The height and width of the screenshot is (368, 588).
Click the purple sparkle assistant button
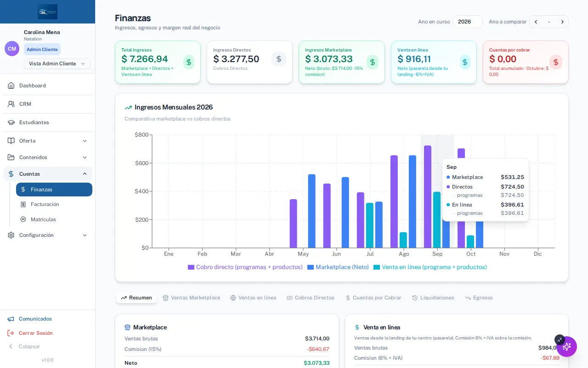[x=567, y=346]
